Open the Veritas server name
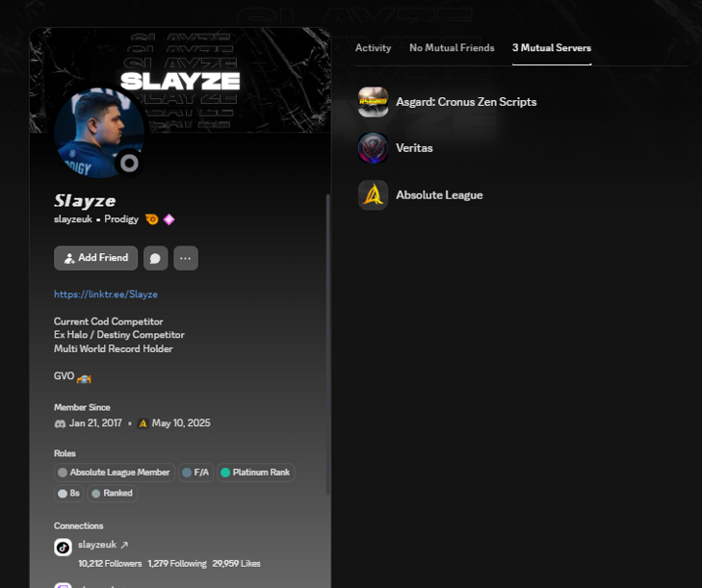This screenshot has height=588, width=702. point(414,148)
